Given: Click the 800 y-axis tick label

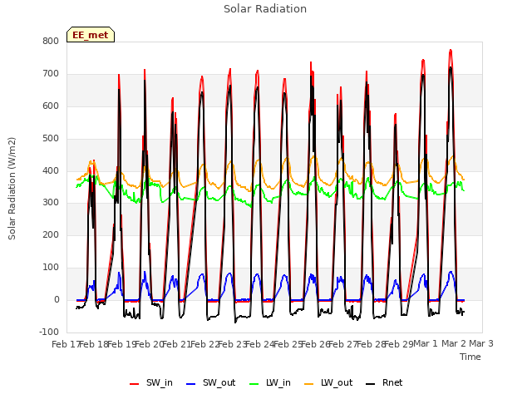Looking at the screenshot, I should click(51, 41).
